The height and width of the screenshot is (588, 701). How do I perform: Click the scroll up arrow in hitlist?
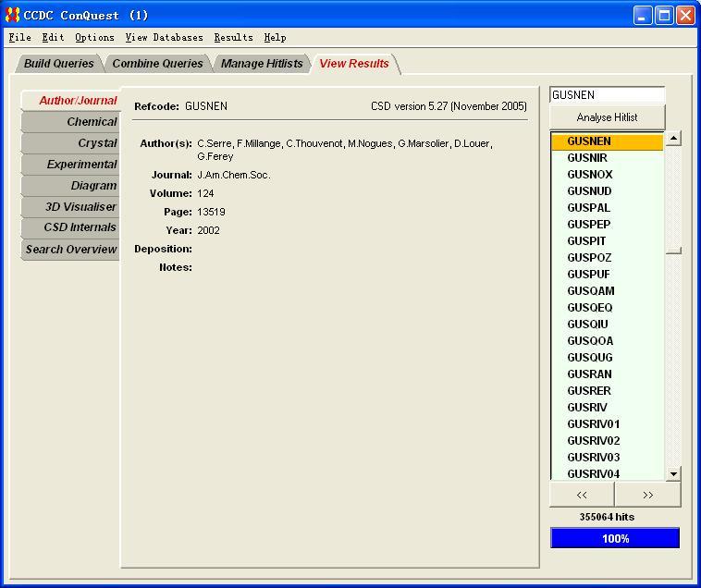(673, 139)
